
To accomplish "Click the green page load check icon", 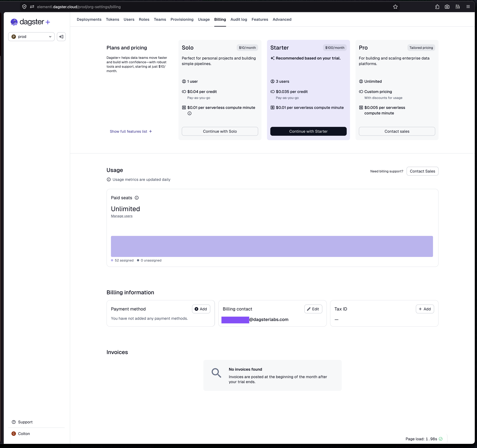I will 441,439.
